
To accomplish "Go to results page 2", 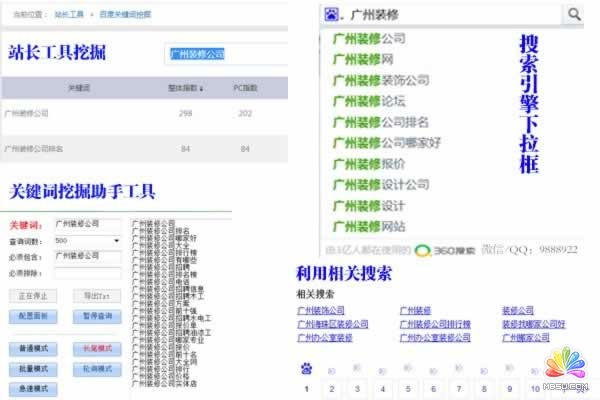I will (330, 388).
